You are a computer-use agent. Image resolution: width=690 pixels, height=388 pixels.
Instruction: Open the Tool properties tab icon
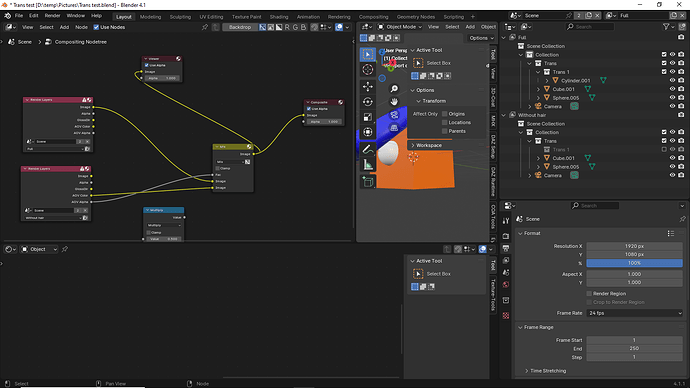click(506, 221)
